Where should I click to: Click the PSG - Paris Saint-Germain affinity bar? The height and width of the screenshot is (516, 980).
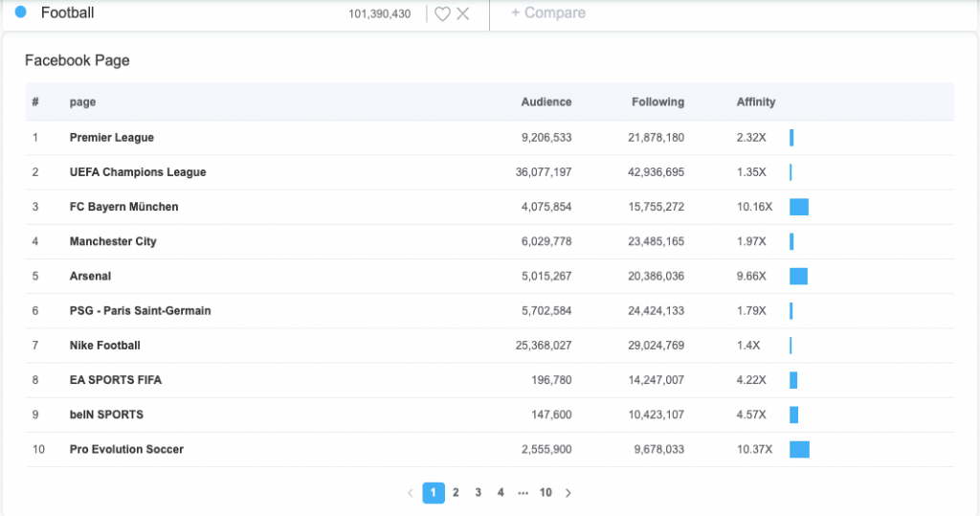[x=791, y=311]
